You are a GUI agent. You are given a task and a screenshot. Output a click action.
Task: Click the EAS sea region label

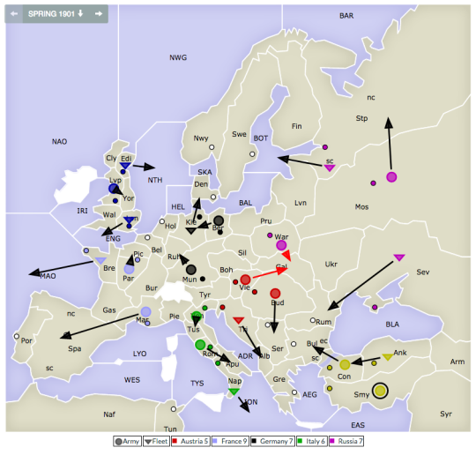[x=358, y=425]
